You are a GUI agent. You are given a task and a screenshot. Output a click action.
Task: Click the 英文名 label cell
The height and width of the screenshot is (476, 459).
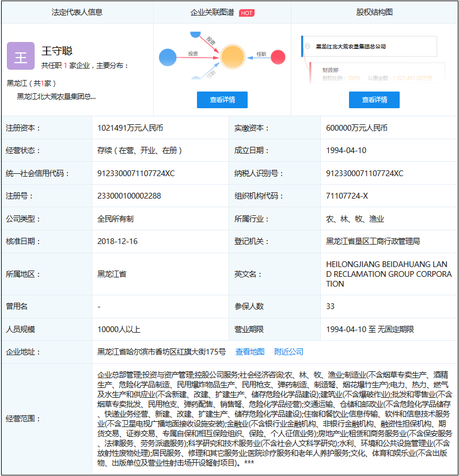pyautogui.click(x=275, y=274)
